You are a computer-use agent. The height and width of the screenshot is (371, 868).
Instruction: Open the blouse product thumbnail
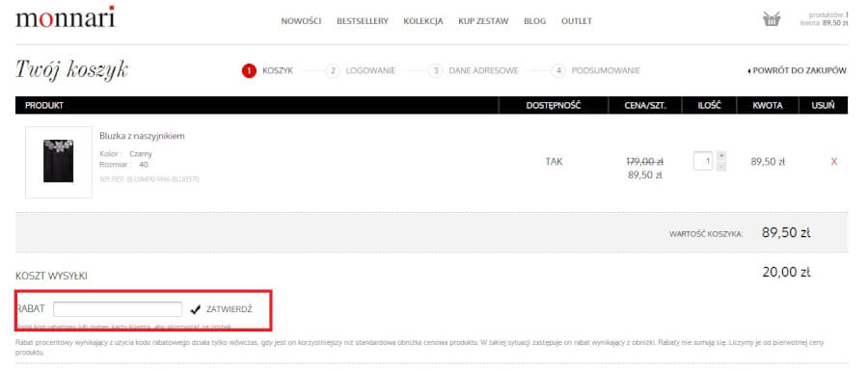tap(59, 162)
